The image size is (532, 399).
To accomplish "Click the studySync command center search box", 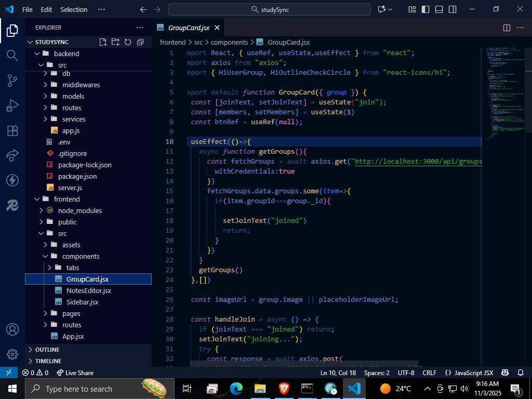I will [x=270, y=9].
